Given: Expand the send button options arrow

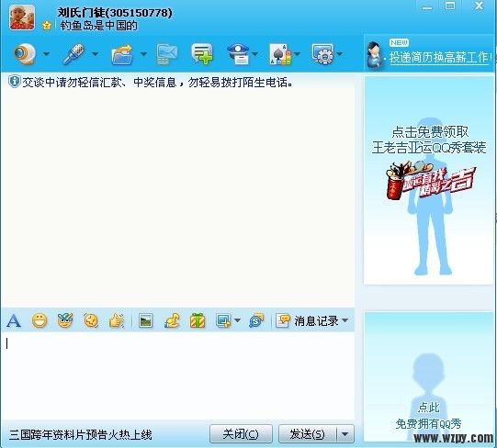Looking at the screenshot, I should click(x=345, y=434).
